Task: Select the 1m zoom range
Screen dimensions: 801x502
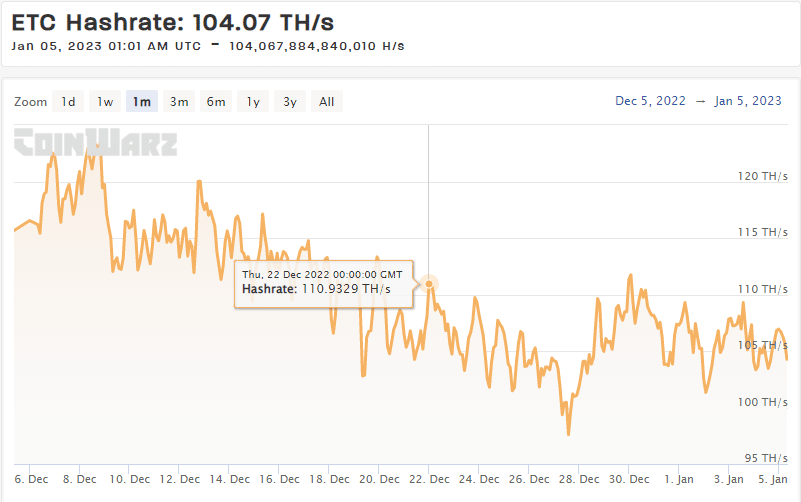Action: [142, 101]
